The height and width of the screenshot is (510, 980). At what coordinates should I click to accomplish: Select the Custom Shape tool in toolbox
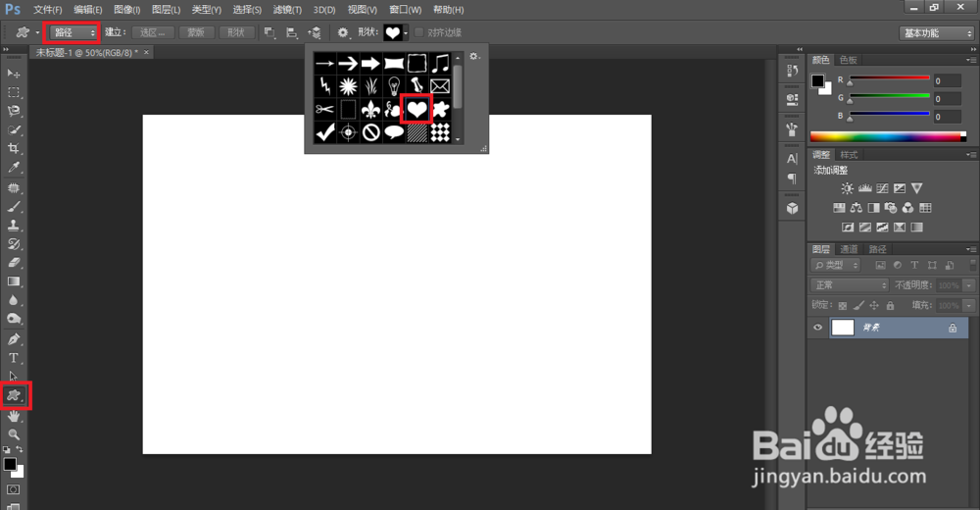click(14, 395)
